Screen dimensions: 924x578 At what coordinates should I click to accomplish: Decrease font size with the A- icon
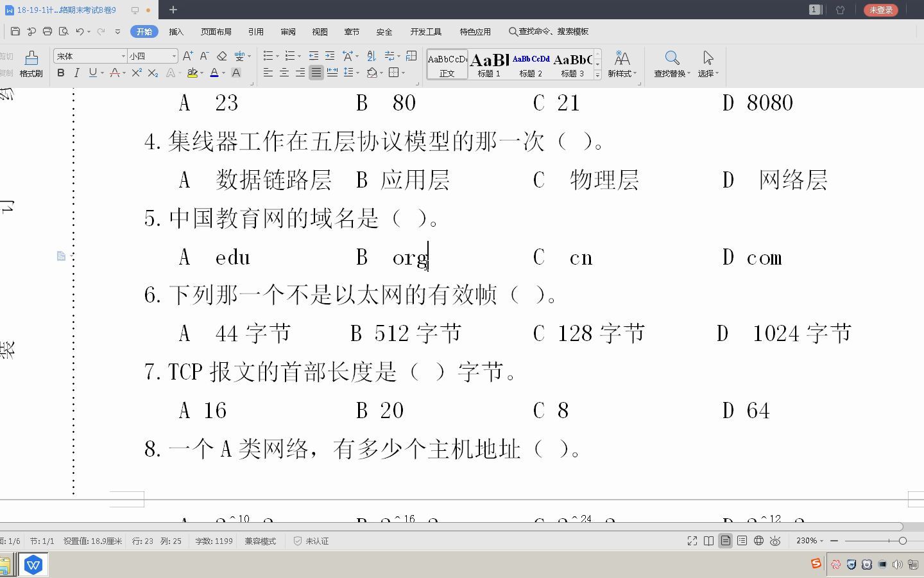(204, 57)
